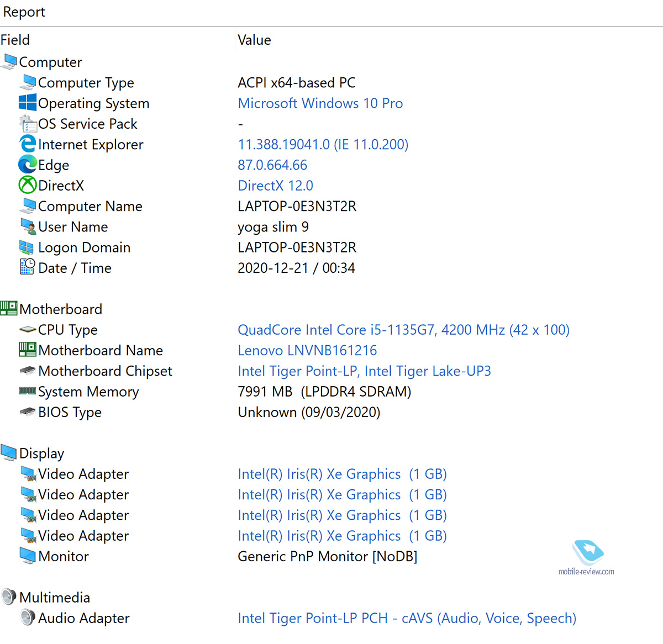The image size is (663, 644).
Task: Select the Computer section header
Action: click(50, 62)
